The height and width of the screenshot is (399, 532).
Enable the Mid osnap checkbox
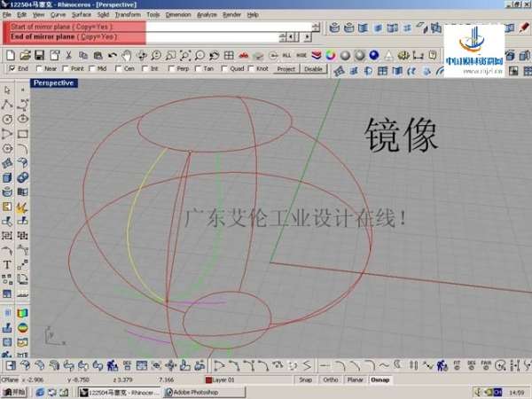(91, 68)
